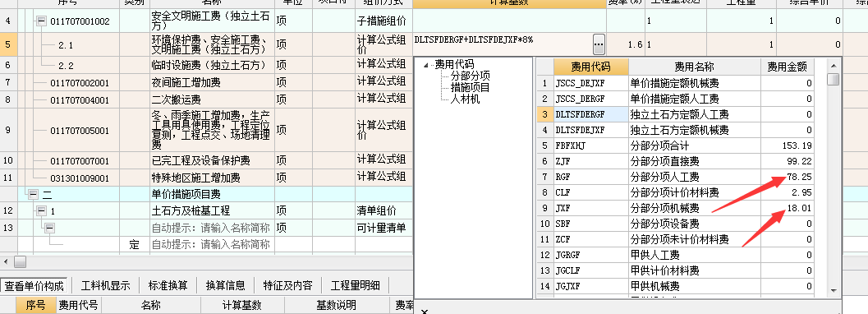Click the name prompt field in row 13
The width and height of the screenshot is (868, 314).
point(212,228)
